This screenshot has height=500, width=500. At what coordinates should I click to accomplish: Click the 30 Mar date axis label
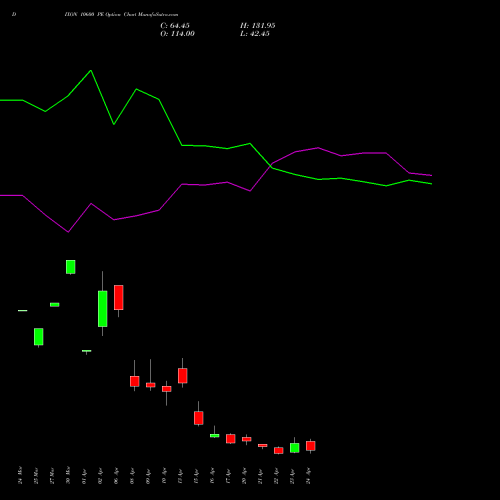pyautogui.click(x=68, y=475)
